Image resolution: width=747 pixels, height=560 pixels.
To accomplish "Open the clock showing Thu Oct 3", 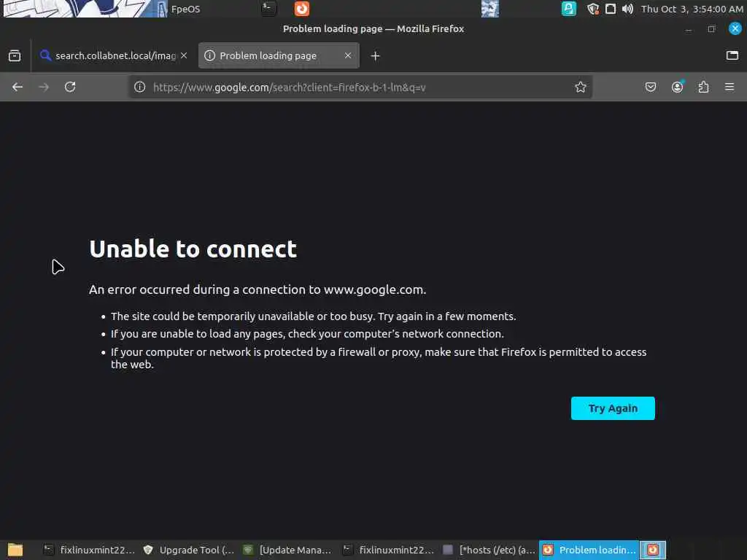I will pyautogui.click(x=692, y=9).
